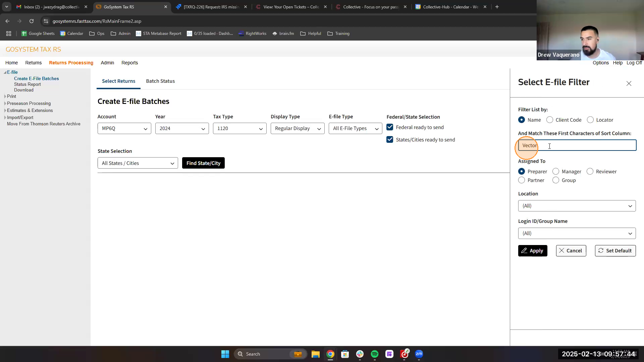Expand Preseason Processing tree node

5,104
